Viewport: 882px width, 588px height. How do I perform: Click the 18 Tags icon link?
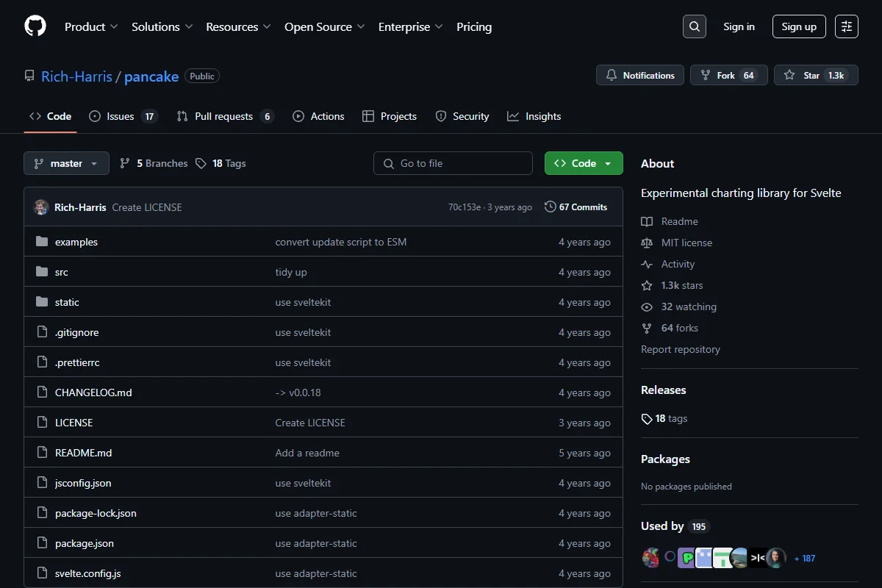[220, 163]
